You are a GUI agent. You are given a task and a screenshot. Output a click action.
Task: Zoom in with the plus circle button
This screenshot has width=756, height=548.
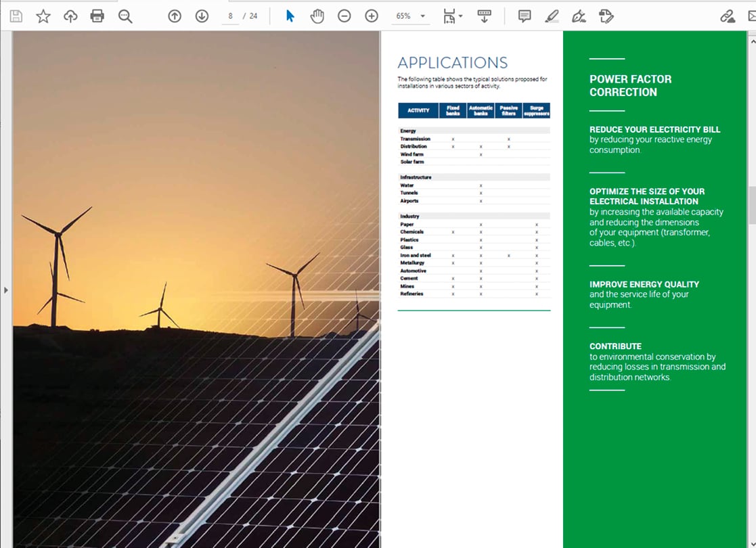372,16
